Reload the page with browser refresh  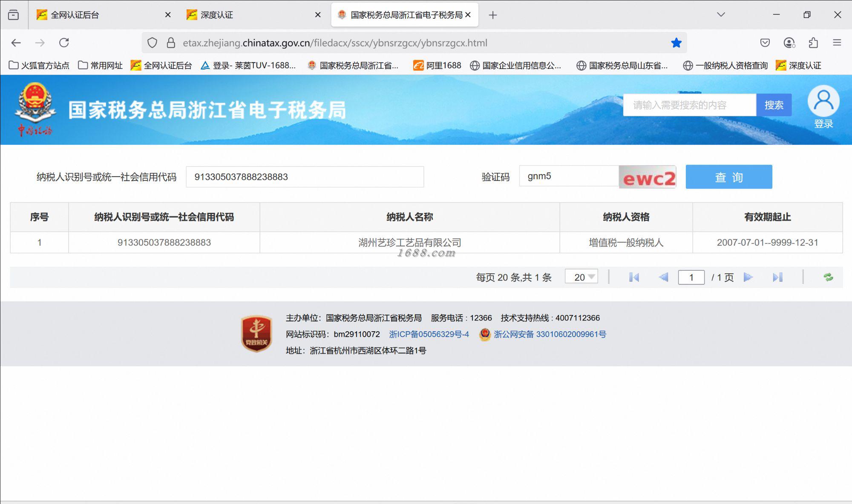(x=64, y=43)
